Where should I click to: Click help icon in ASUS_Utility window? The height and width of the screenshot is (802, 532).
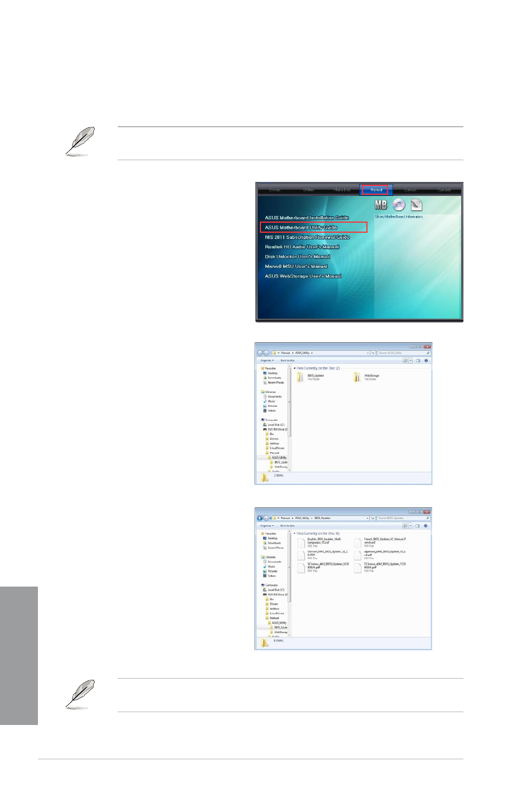[x=426, y=361]
